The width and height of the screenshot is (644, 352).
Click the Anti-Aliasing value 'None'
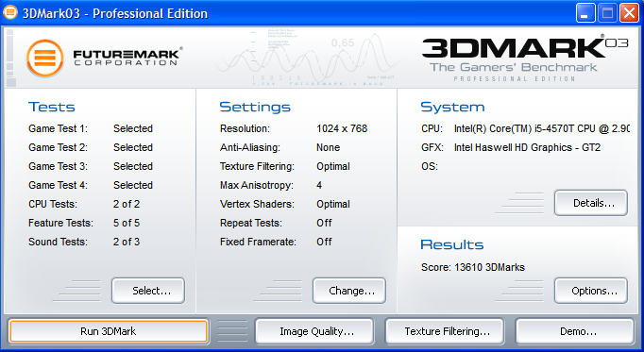tap(329, 148)
